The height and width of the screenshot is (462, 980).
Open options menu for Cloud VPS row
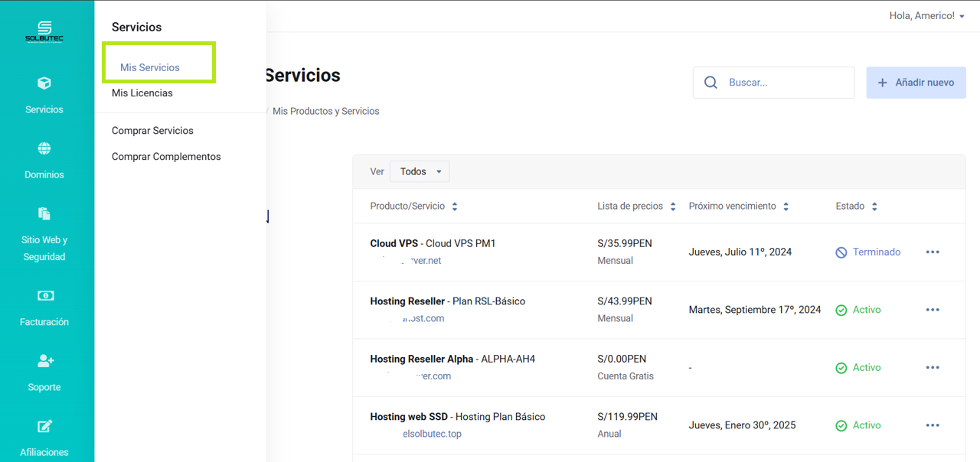932,252
